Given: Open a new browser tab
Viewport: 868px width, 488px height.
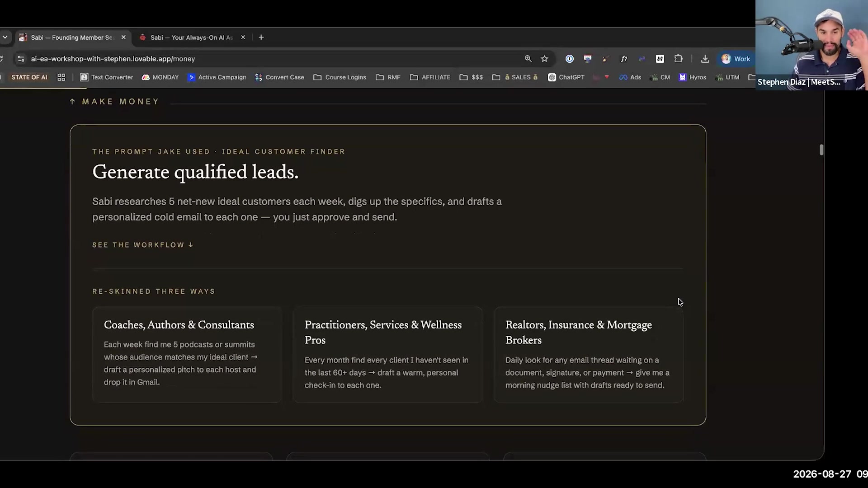Looking at the screenshot, I should [x=261, y=38].
